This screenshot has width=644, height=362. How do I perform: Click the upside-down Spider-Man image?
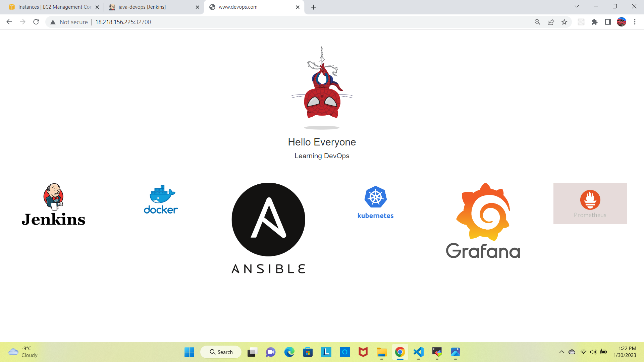coord(322,87)
